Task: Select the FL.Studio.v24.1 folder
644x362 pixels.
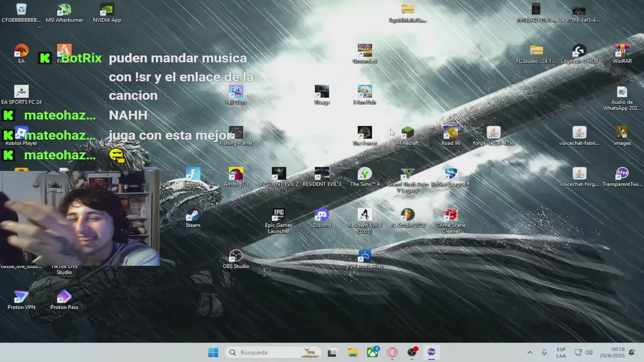Action: 536,54
